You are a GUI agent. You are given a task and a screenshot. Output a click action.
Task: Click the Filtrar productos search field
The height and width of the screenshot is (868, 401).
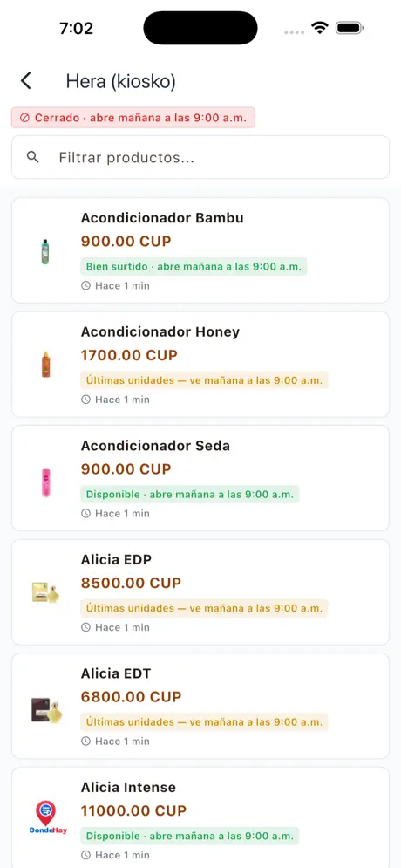tap(200, 157)
